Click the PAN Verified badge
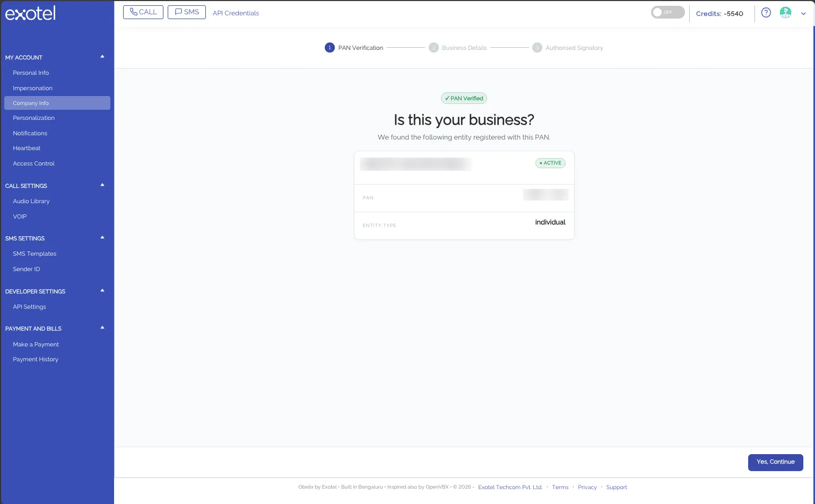Screen dimensions: 815x504 464,98
